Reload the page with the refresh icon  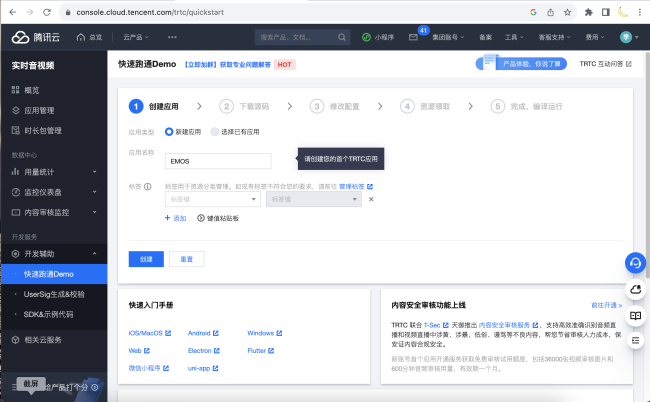47,12
